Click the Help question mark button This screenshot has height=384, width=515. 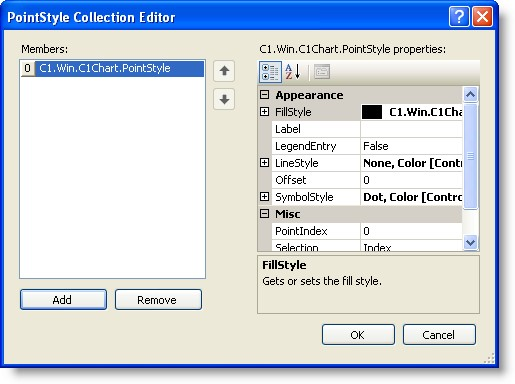pyautogui.click(x=459, y=16)
